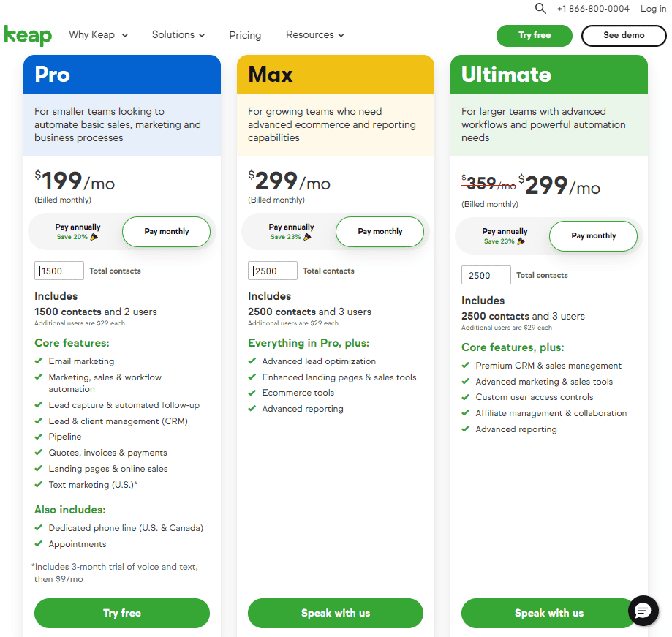Select Pricing in the navigation bar

[x=245, y=34]
